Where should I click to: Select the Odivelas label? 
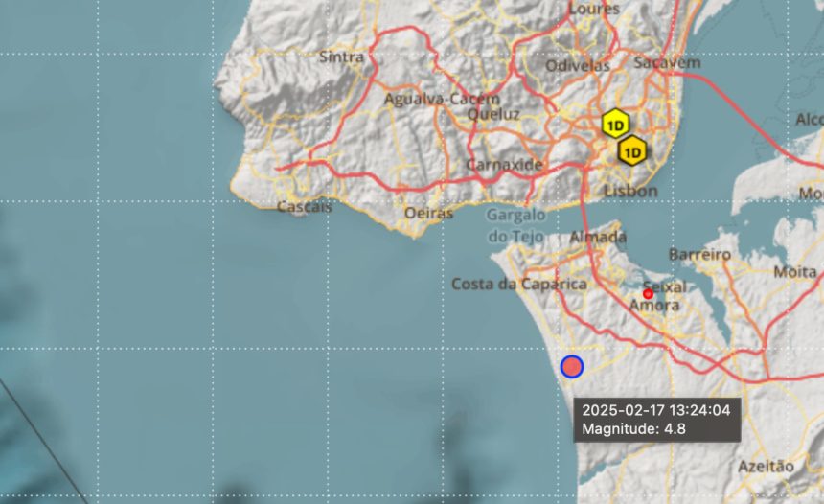pos(578,66)
